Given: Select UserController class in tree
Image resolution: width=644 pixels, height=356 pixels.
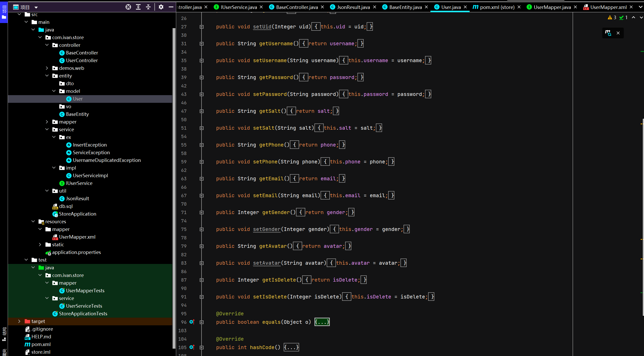Looking at the screenshot, I should click(82, 60).
